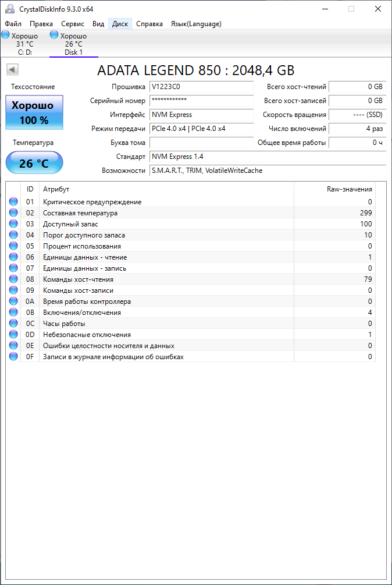Click status orb for Часы работы row

[13, 323]
